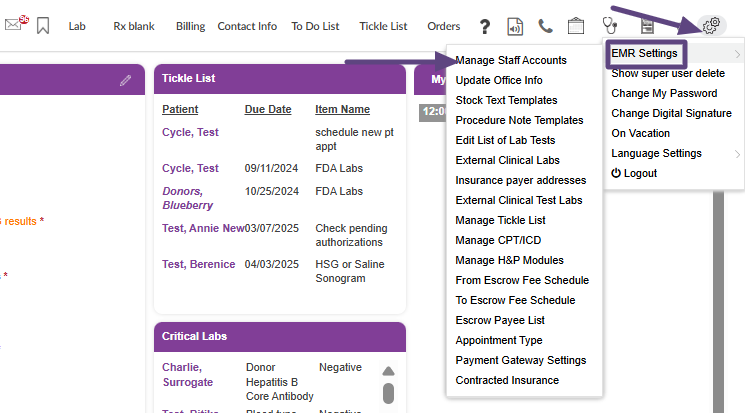Click the pencil edit icon on panel
Screen dimensions: 746x413
[125, 79]
